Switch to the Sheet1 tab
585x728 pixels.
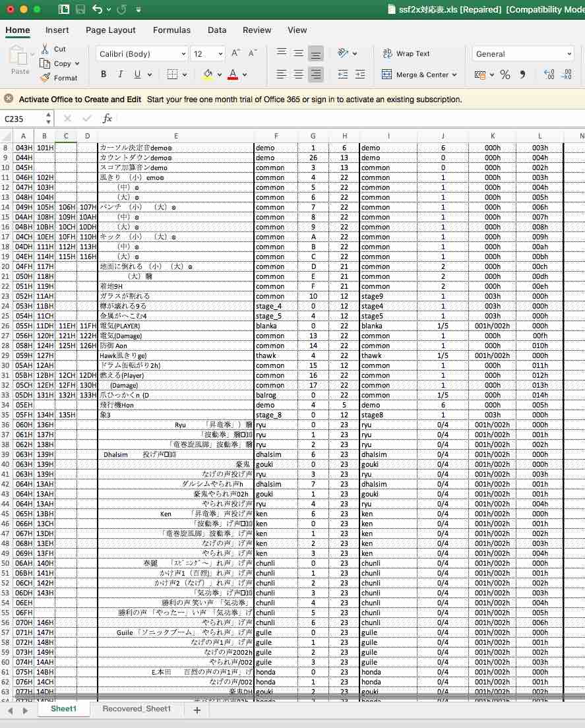(x=63, y=708)
